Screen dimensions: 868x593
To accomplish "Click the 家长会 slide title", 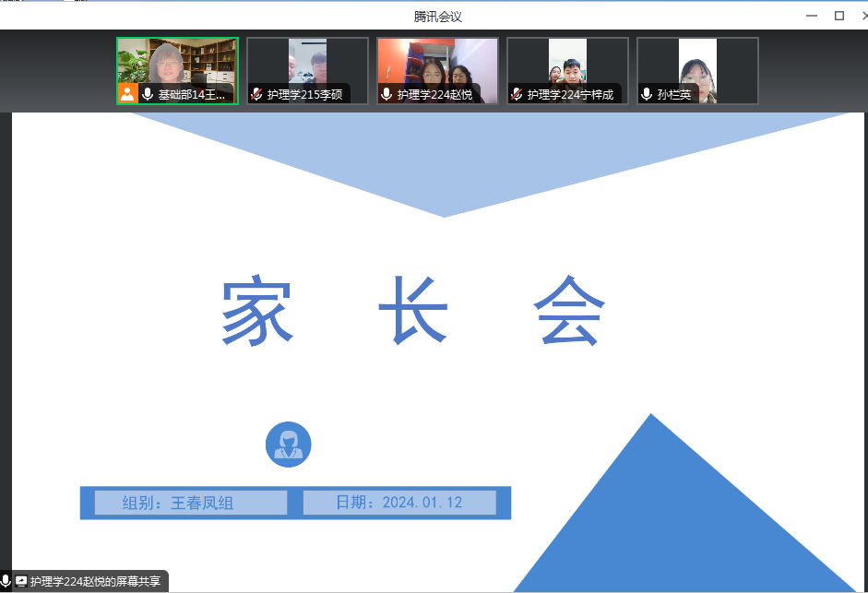I will click(413, 312).
